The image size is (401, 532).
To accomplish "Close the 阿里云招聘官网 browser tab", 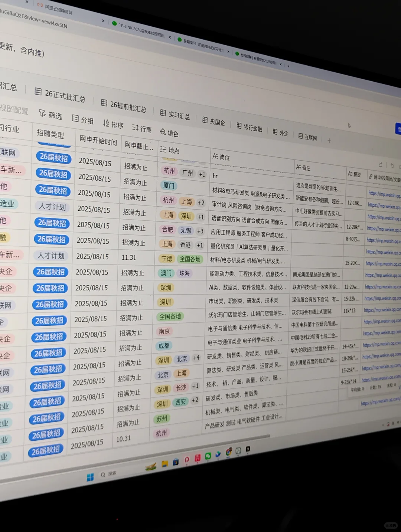I will click(x=103, y=21).
